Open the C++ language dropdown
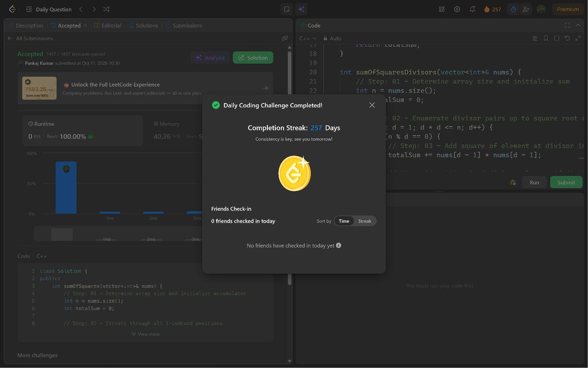 (x=308, y=38)
